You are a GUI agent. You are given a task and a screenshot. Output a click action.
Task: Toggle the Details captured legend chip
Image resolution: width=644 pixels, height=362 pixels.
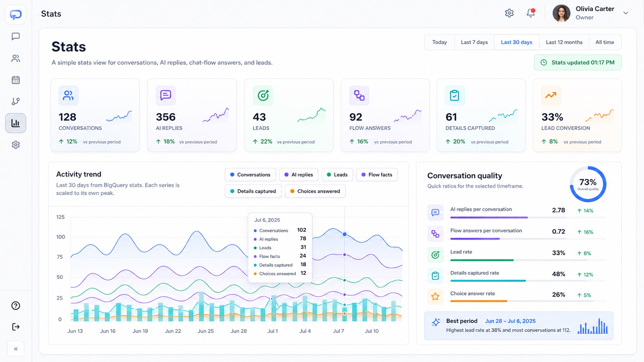(x=253, y=191)
